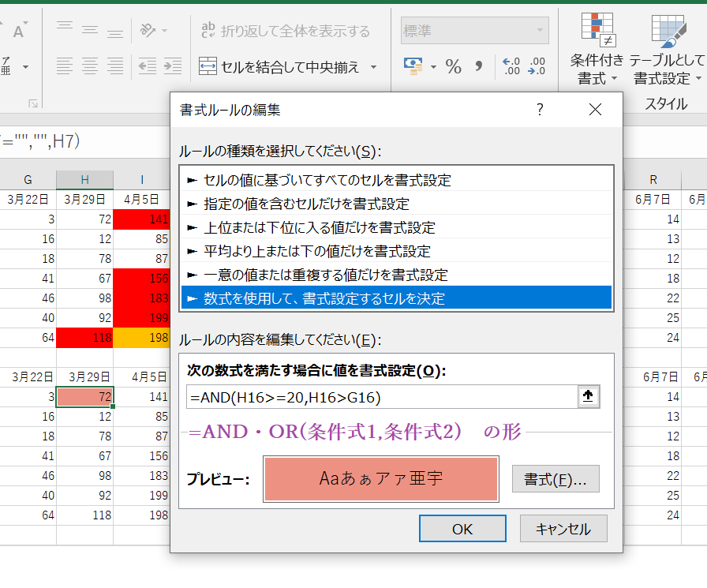This screenshot has height=588, width=707.
Task: Click the format preview swatch
Action: coord(381,478)
